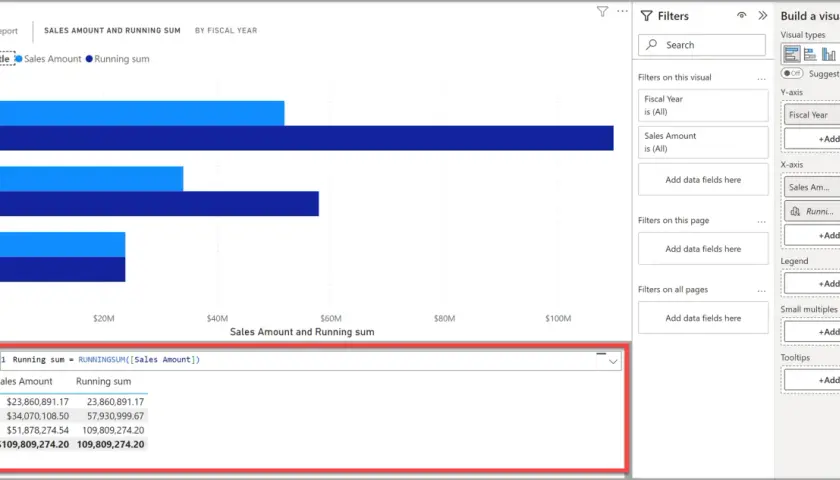Image resolution: width=840 pixels, height=480 pixels.
Task: Click the magnifier icon in Filters search
Action: 651,44
